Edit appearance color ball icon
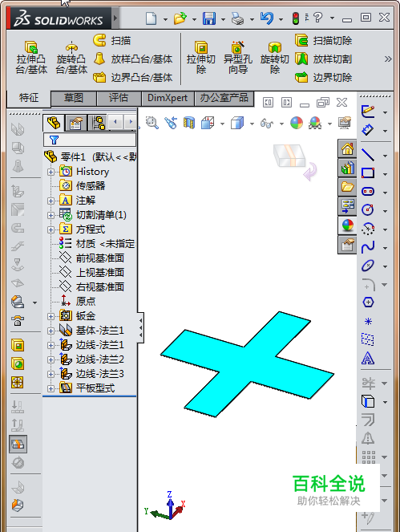The width and height of the screenshot is (400, 532). 297,123
